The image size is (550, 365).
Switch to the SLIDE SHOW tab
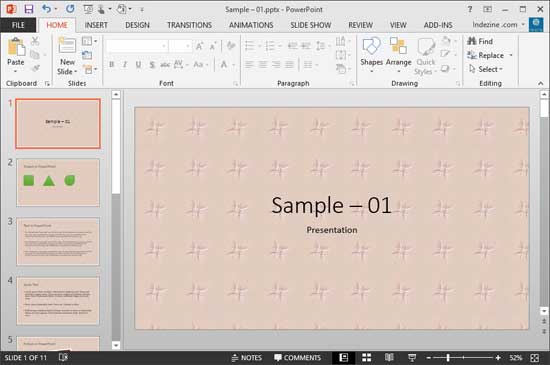pyautogui.click(x=311, y=25)
